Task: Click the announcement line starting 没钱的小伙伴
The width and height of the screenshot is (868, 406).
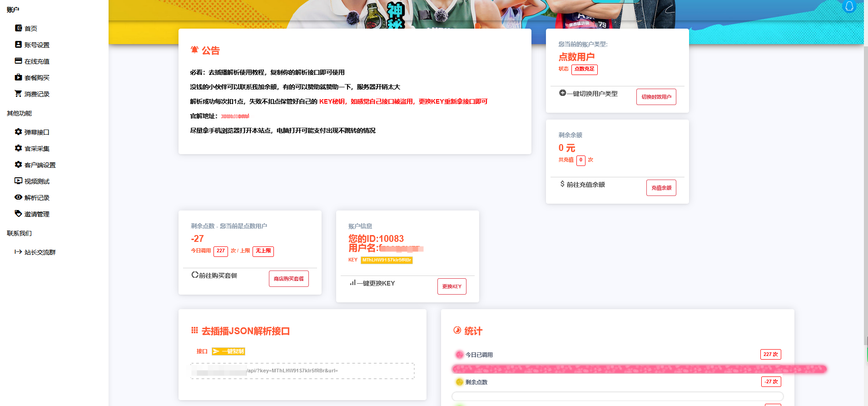Action: (x=295, y=87)
